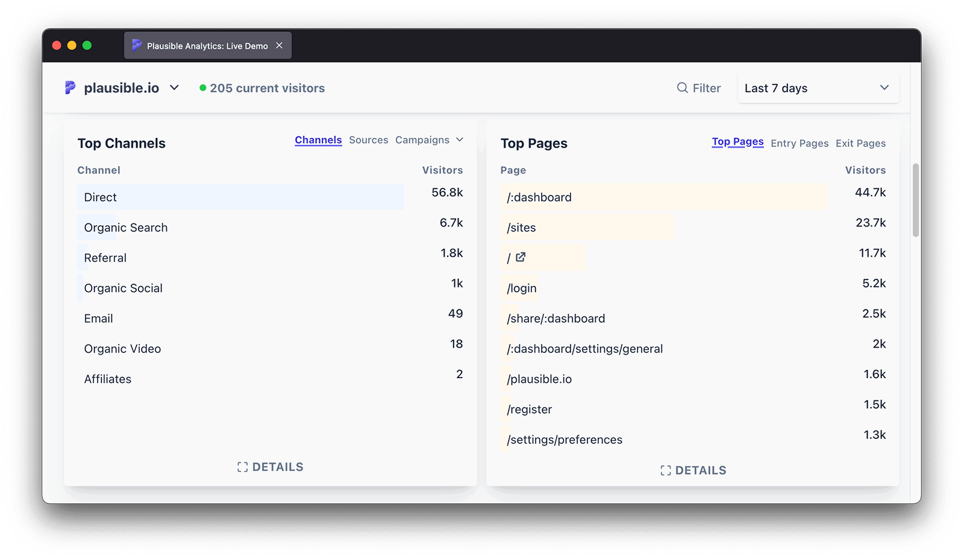Click the expand icon beside Top Channels DETAILS
This screenshot has width=964, height=560.
click(x=242, y=467)
